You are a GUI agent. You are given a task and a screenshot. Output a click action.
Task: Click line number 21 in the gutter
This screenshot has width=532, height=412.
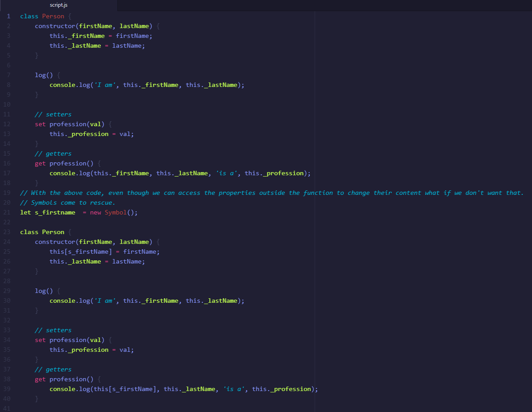tap(7, 212)
